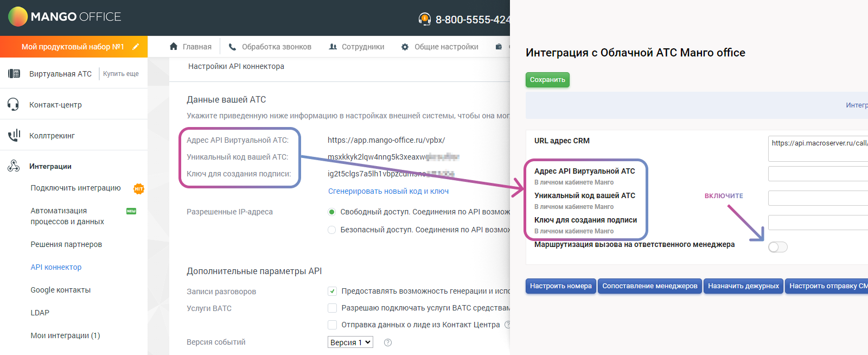The height and width of the screenshot is (355, 868).
Task: Click the pencil edit icon beside product set
Action: click(x=136, y=47)
